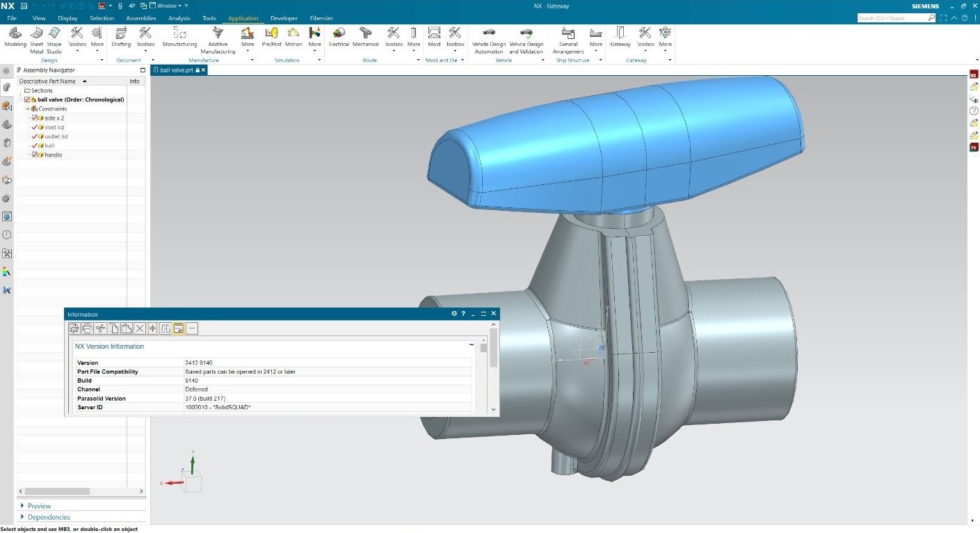Viewport: 980px width, 533px height.
Task: Open the Mechanical routing application
Action: tap(365, 38)
